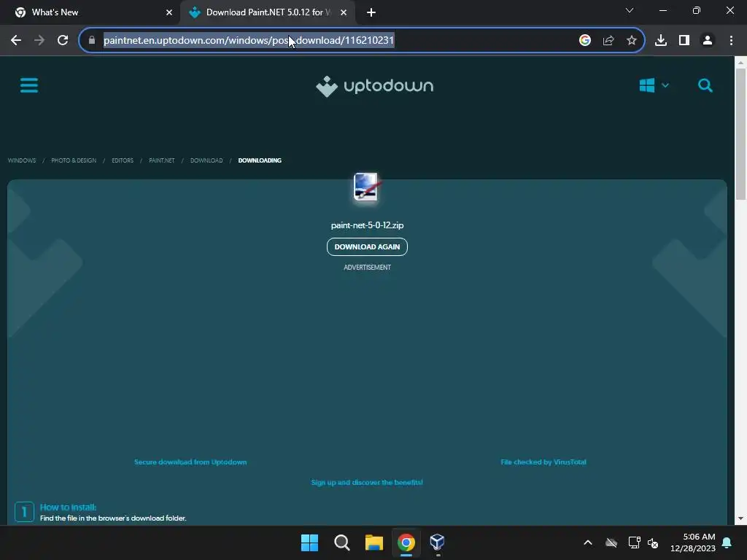Viewport: 747px width, 560px height.
Task: Go to the Windows breadcrumb
Action: [22, 160]
